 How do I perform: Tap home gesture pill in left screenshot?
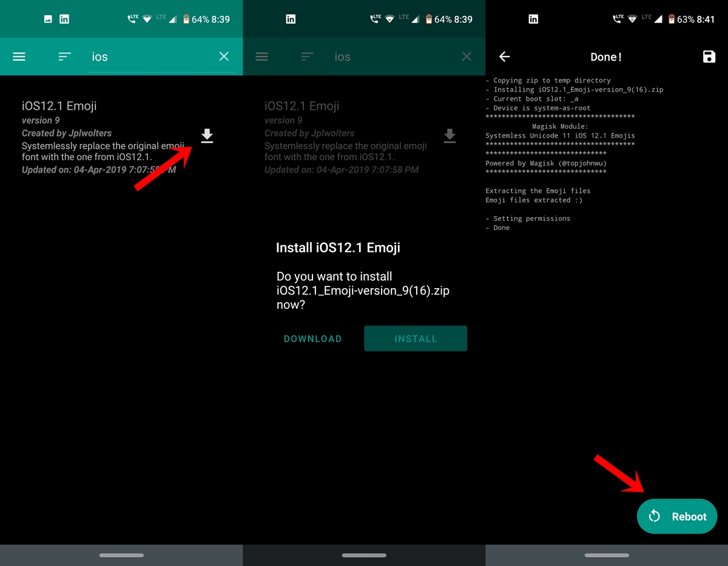pos(121,555)
